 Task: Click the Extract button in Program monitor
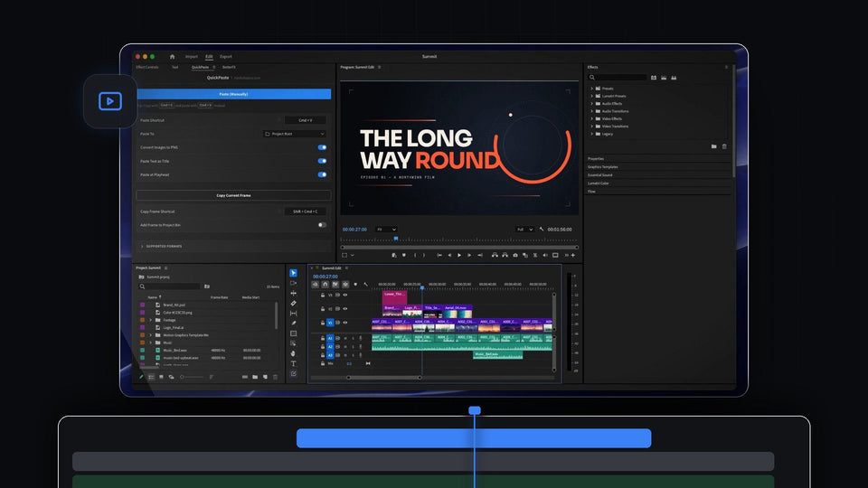coord(505,255)
